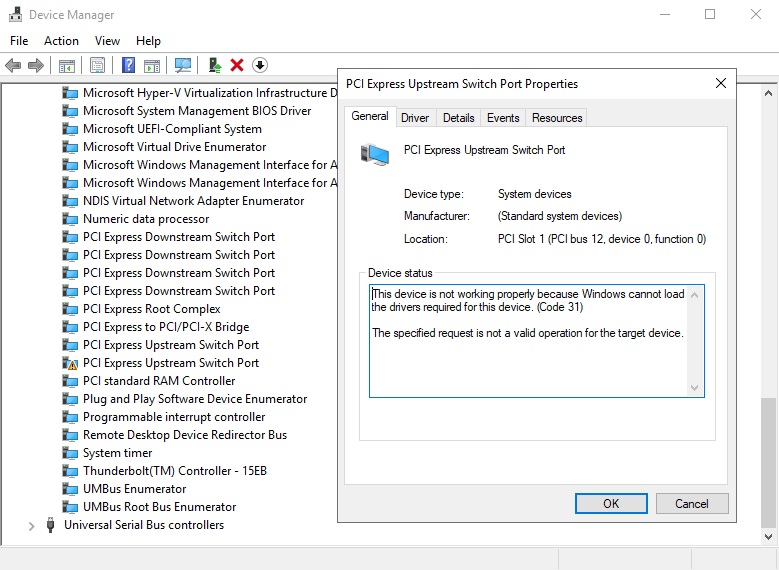
Task: Click icon beside Thunderbolt(TM) Controller - 15EB
Action: pos(70,471)
